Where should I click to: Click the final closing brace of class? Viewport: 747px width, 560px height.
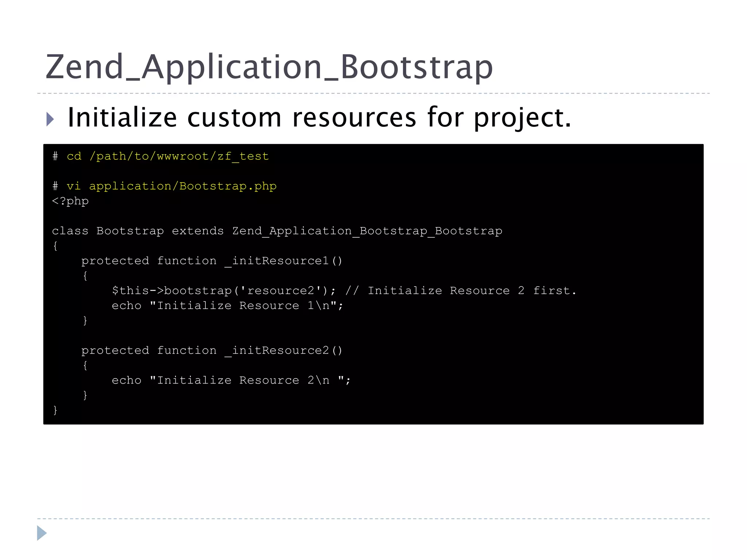(55, 410)
